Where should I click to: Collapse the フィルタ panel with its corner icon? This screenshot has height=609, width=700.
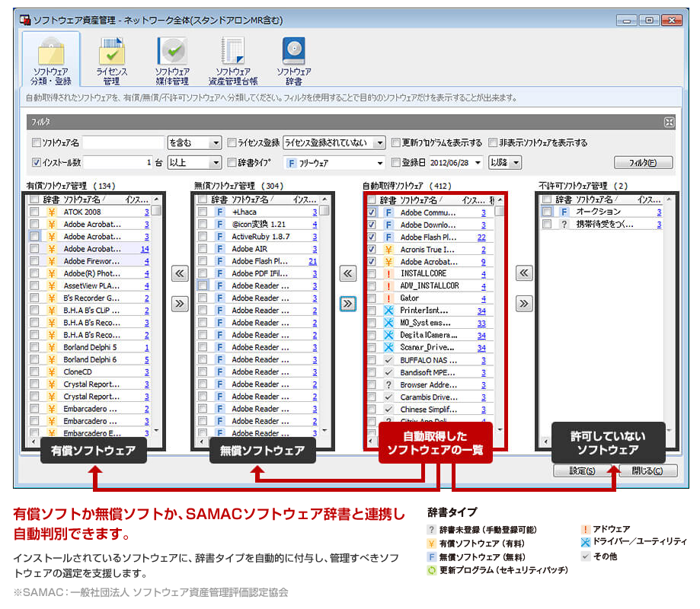[x=669, y=123]
